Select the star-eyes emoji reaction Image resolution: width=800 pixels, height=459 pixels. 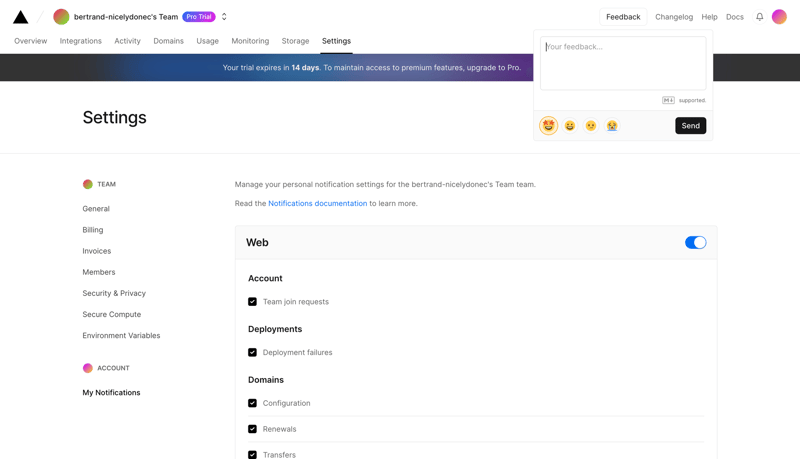[x=548, y=125]
